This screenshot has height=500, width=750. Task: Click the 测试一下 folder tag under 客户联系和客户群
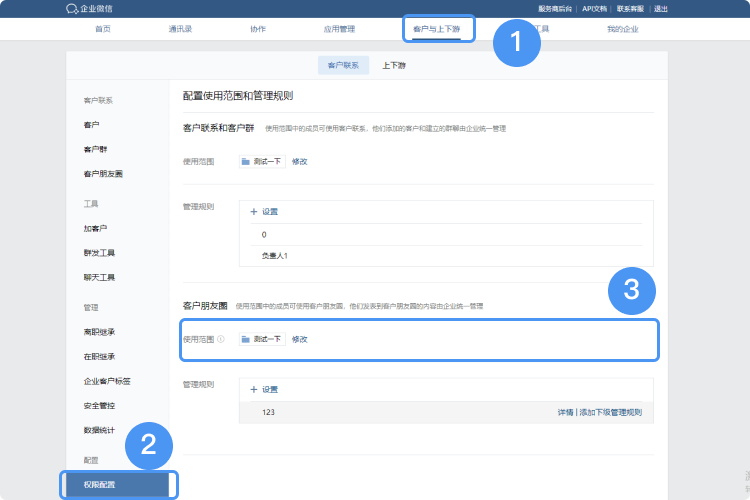click(x=261, y=160)
